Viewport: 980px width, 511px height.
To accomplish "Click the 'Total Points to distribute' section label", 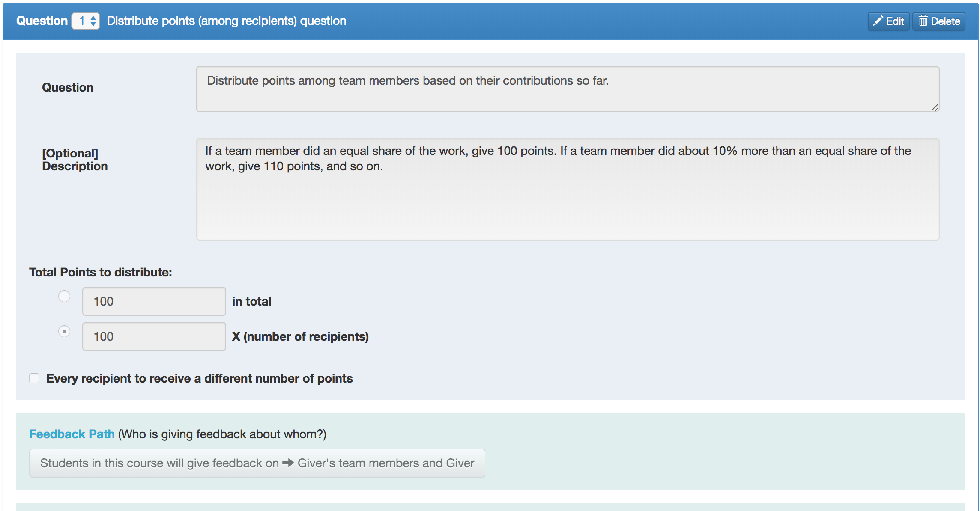I will (x=100, y=272).
